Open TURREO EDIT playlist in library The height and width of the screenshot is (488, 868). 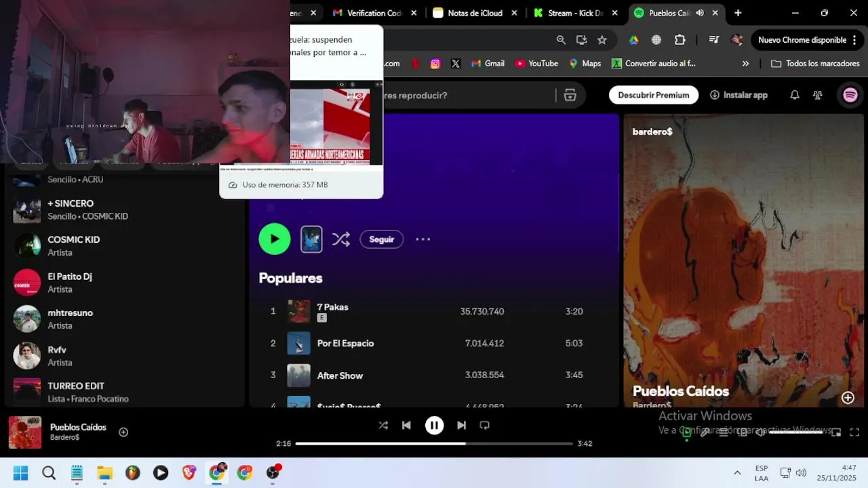[125, 392]
